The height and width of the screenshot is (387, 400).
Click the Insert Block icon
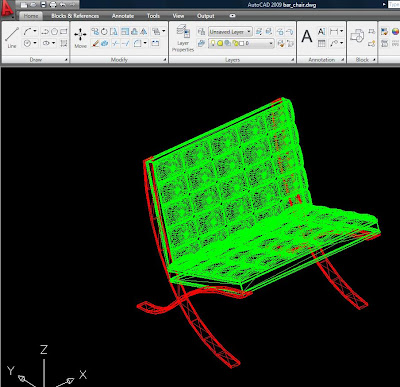pos(357,36)
